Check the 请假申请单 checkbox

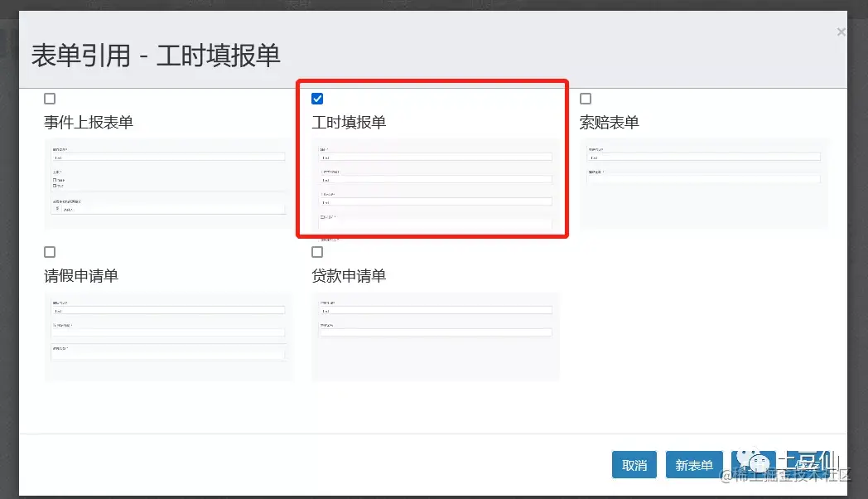point(50,251)
